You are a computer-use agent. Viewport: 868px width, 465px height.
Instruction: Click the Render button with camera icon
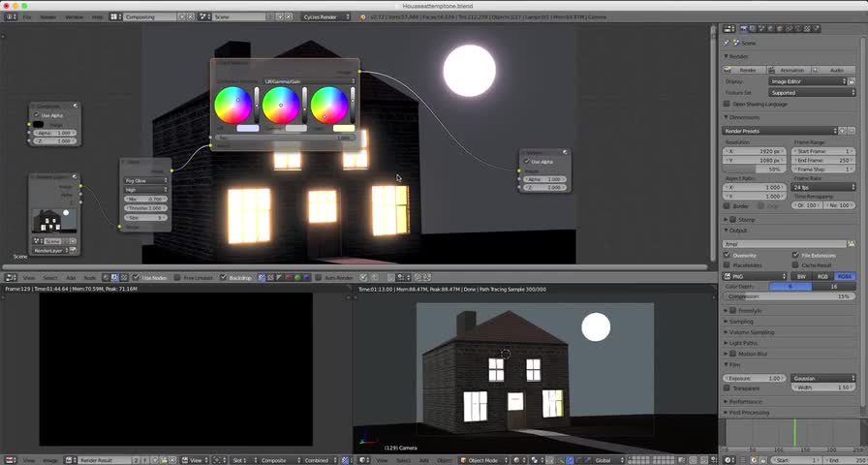coord(744,71)
